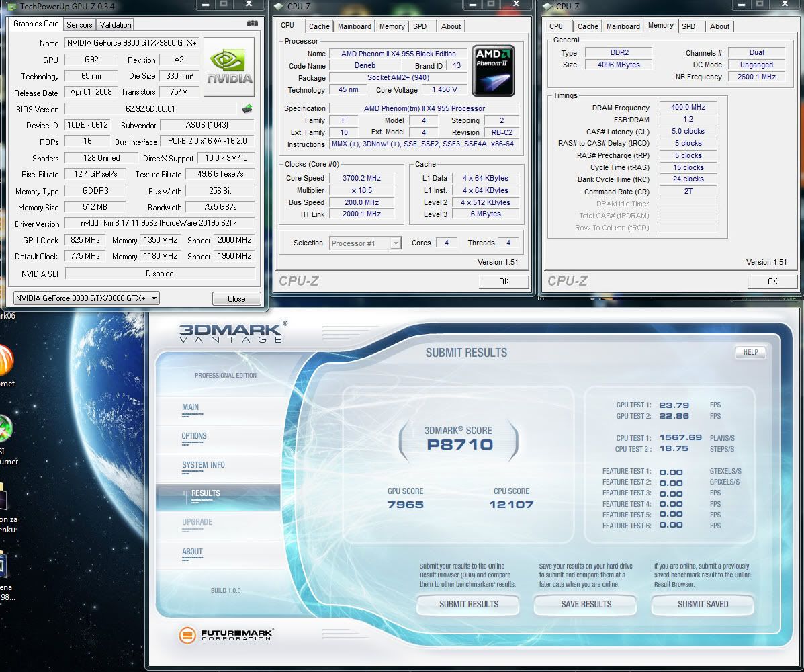Viewport: 804px width, 672px height.
Task: Click the processor name AMD Phenom II X4 955 Black Edition
Action: coord(398,54)
